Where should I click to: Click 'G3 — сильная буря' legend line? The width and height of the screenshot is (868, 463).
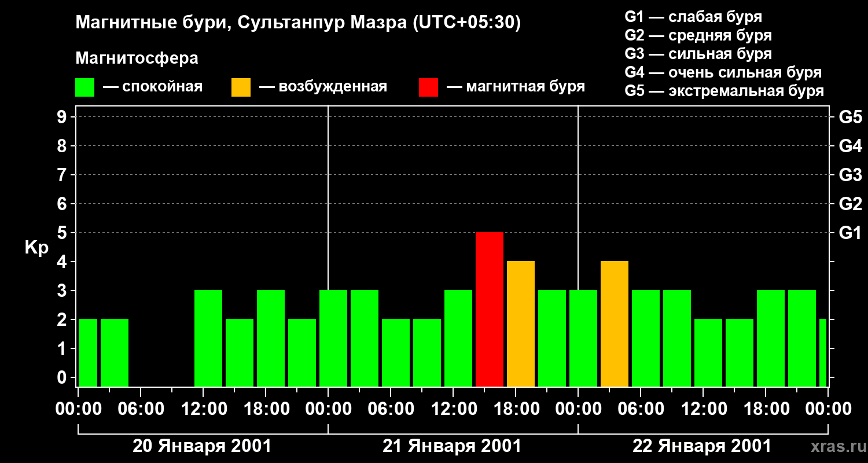pos(698,54)
